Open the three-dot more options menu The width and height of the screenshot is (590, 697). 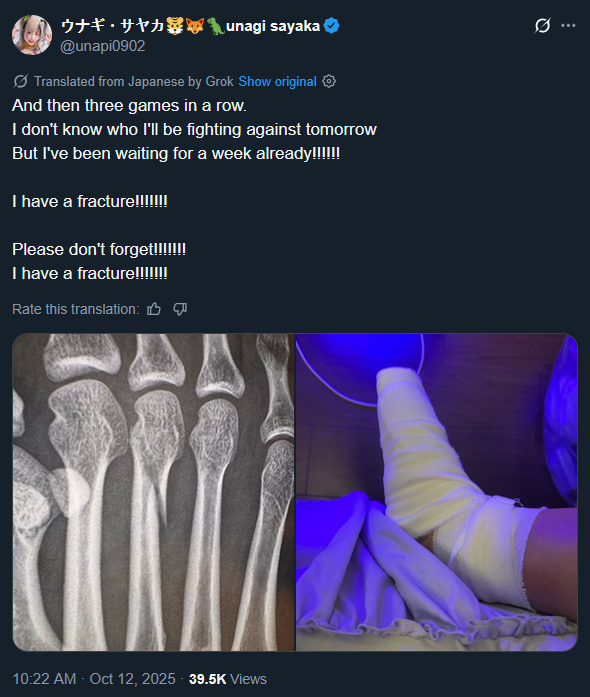tap(568, 26)
